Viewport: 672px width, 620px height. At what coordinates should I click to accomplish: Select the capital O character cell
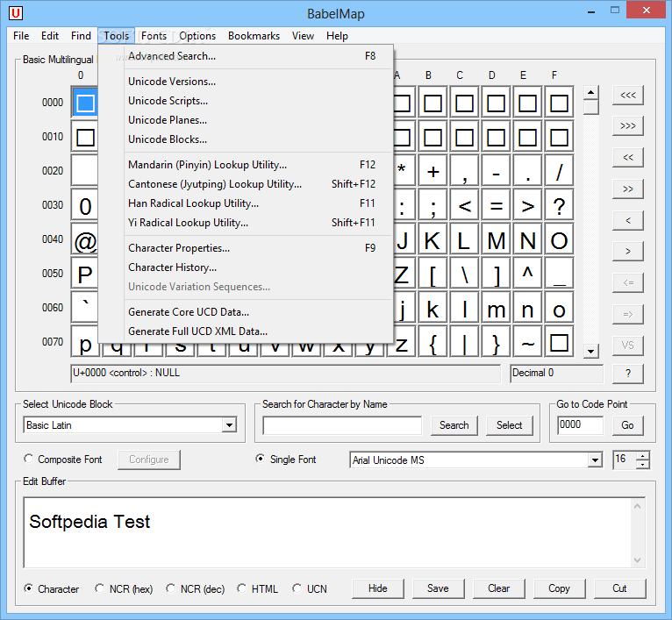click(x=559, y=240)
